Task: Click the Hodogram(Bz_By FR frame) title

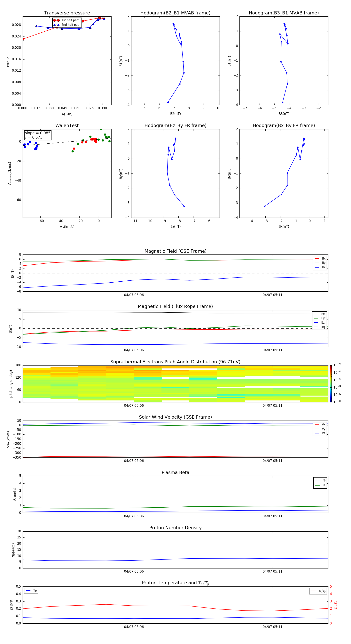Action: (175, 125)
